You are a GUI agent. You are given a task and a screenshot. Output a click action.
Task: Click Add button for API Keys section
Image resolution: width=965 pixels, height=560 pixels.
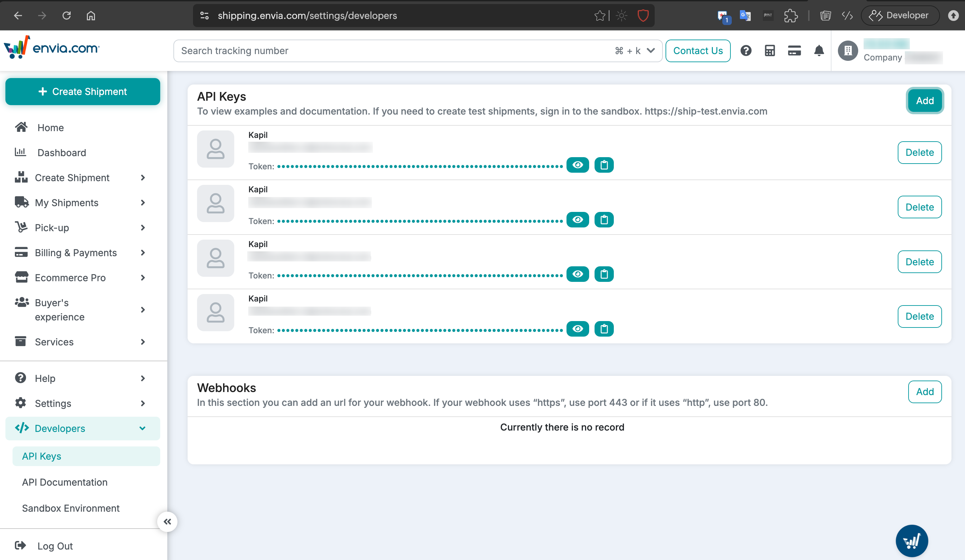click(925, 101)
